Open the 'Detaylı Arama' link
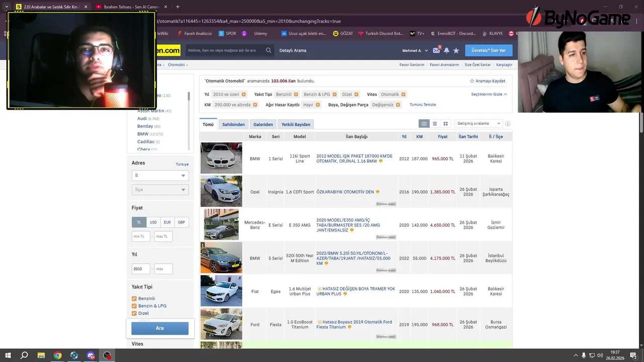 [293, 50]
